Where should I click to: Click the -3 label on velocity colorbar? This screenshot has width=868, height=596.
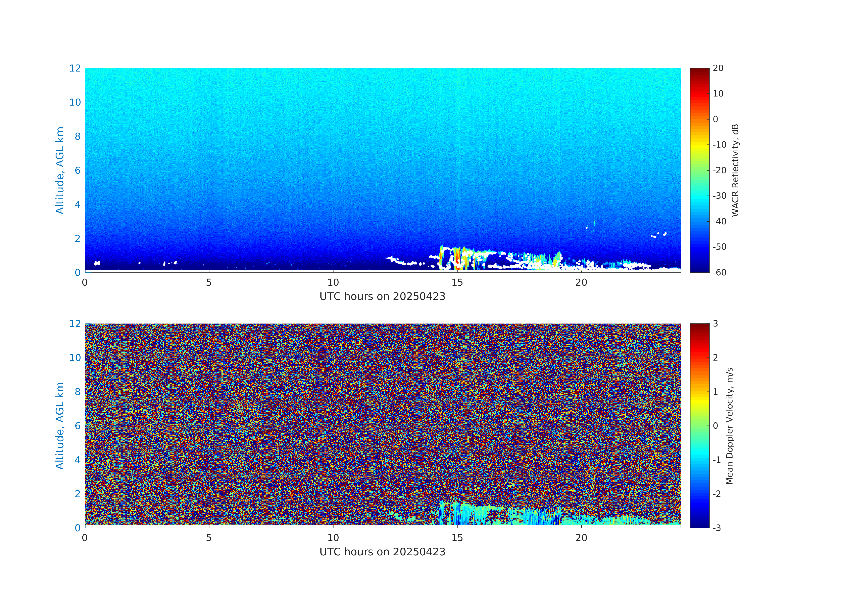pyautogui.click(x=717, y=528)
